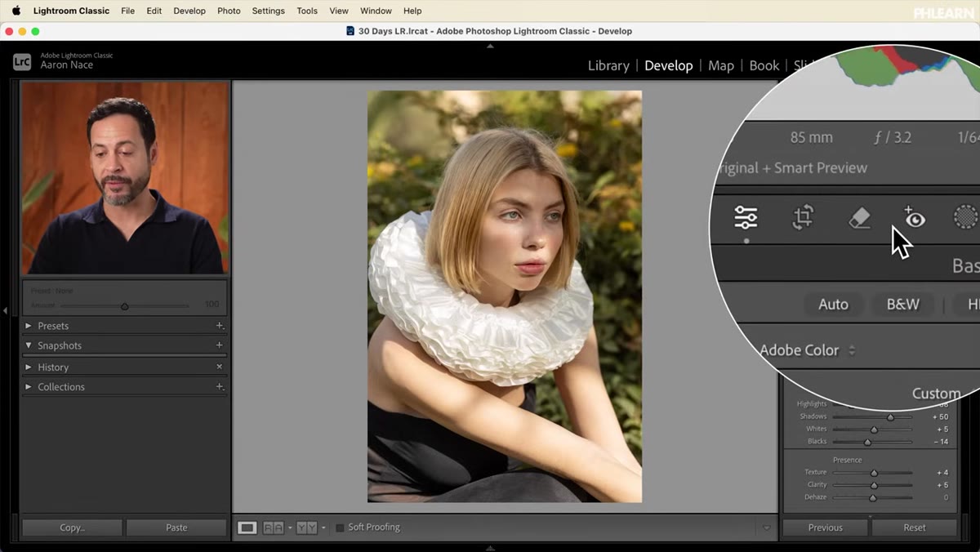980x552 pixels.
Task: Switch to the Map module
Action: [721, 65]
